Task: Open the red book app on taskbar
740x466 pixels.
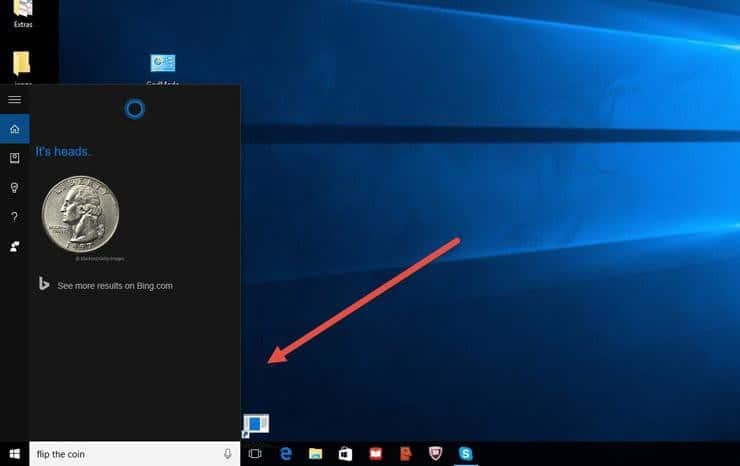Action: [x=375, y=454]
